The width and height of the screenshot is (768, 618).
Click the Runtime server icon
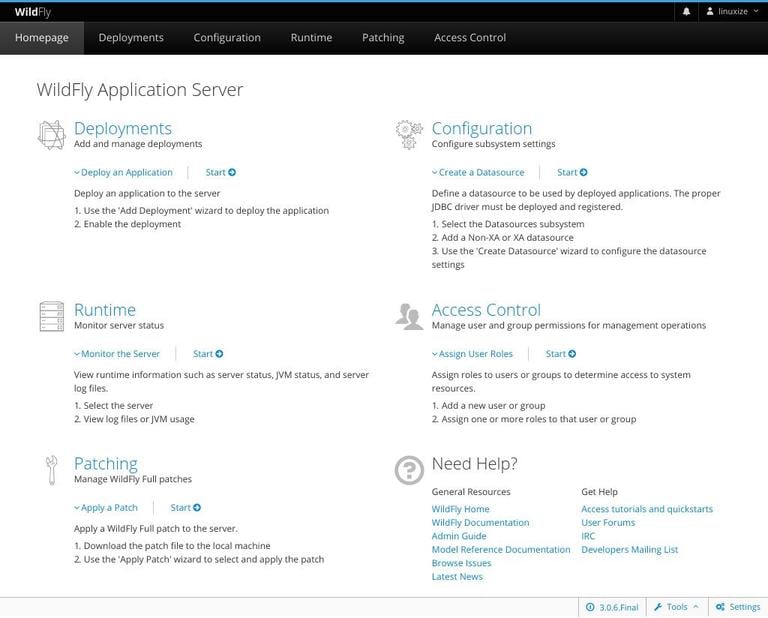tap(51, 316)
